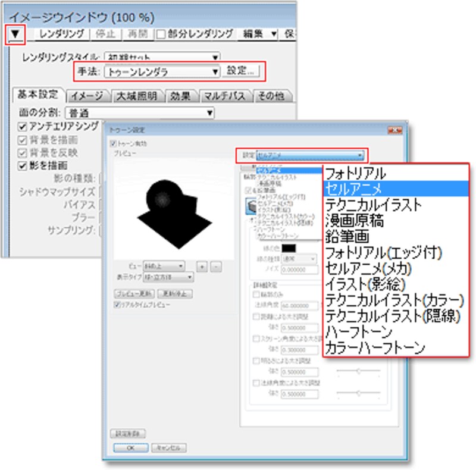The image size is (476, 470).
Task: Toggle the 影を描画 checkbox
Action: [22, 166]
